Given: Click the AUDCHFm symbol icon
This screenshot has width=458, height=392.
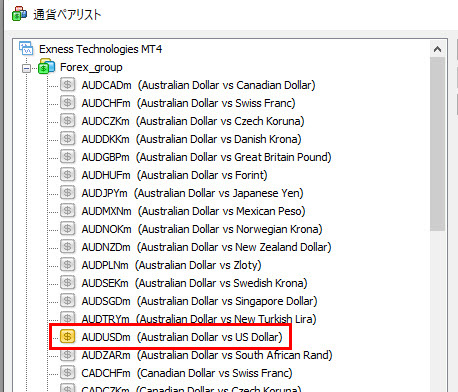Looking at the screenshot, I should coord(67,103).
